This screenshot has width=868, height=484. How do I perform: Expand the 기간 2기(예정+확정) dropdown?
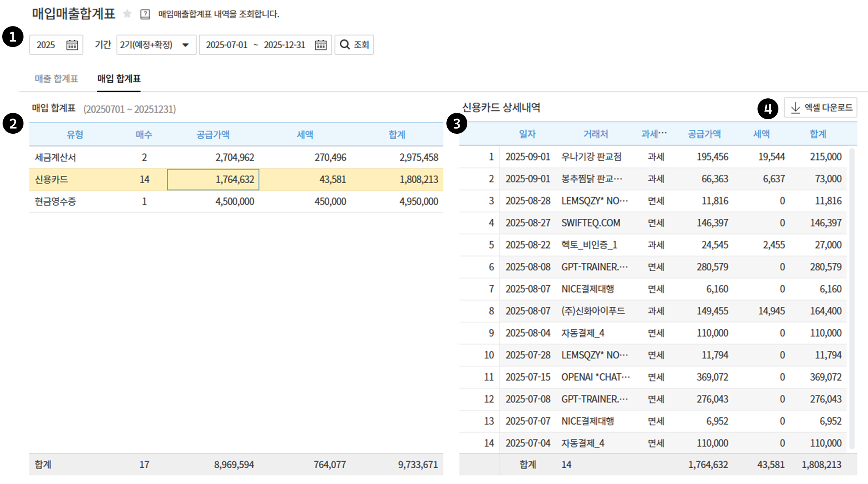[156, 45]
